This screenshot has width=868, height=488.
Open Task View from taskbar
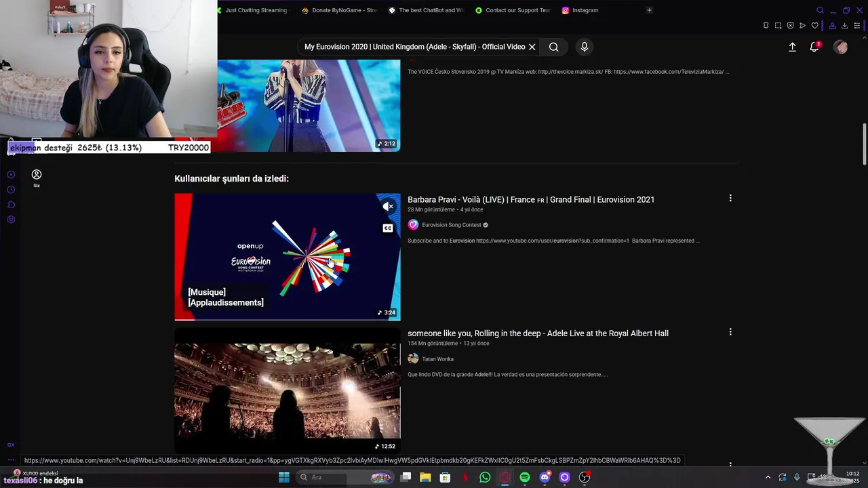[x=406, y=477]
